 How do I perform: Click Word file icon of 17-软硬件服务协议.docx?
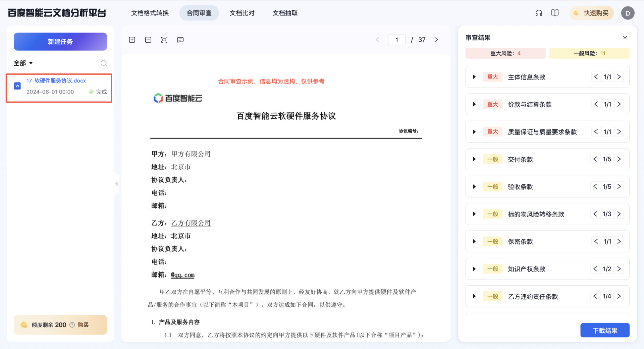[17, 86]
